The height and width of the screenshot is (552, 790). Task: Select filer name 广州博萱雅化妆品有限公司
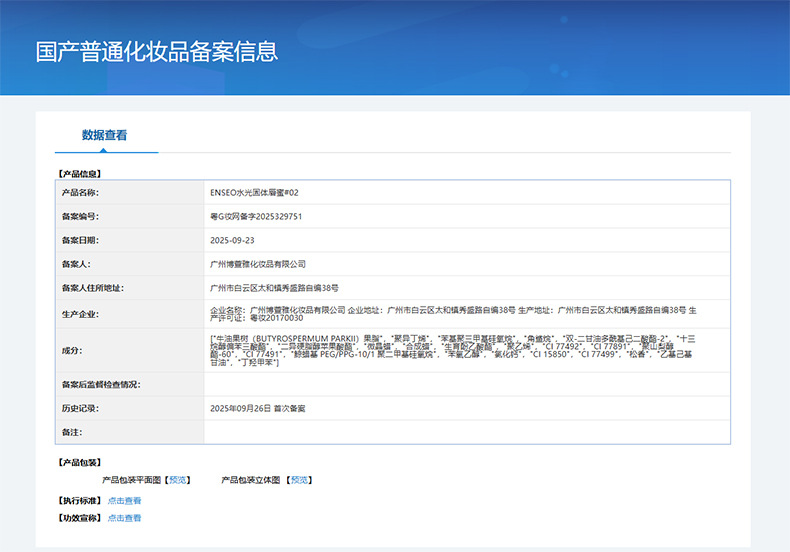(x=258, y=264)
